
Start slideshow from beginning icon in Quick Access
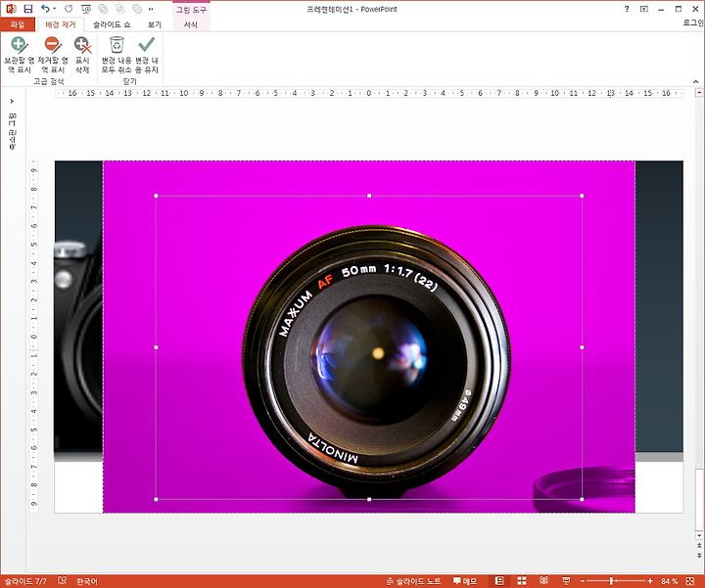(86, 9)
